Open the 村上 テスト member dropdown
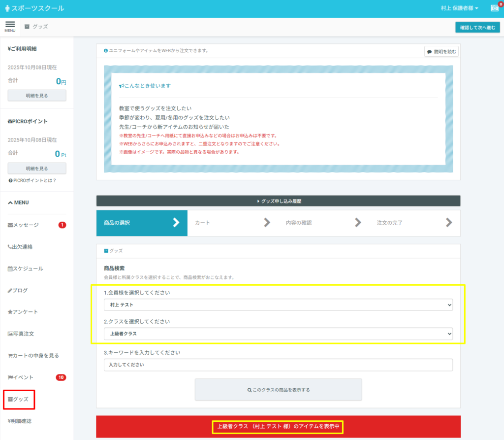The width and height of the screenshot is (504, 440). coord(278,305)
